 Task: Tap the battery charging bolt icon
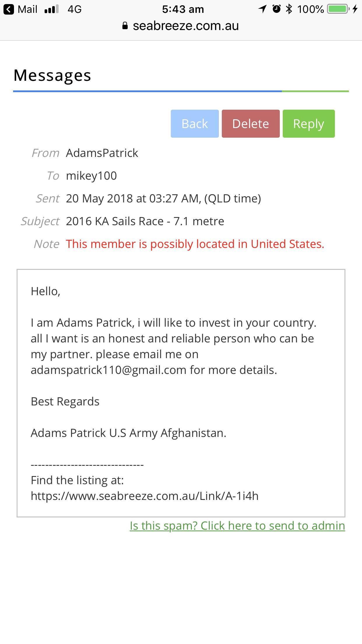click(x=355, y=9)
